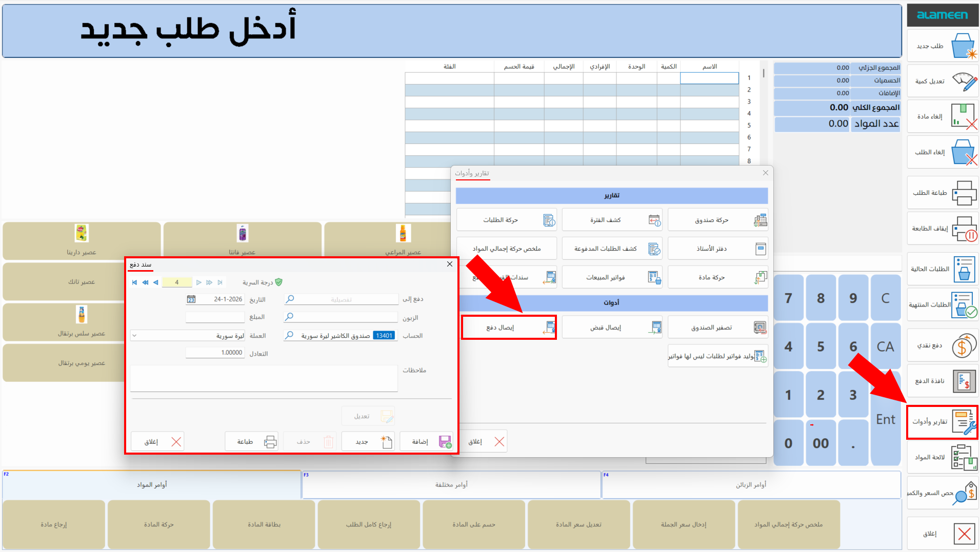The height and width of the screenshot is (552, 980).
Task: Select عصير سلس برتقال product tile
Action: [64, 322]
